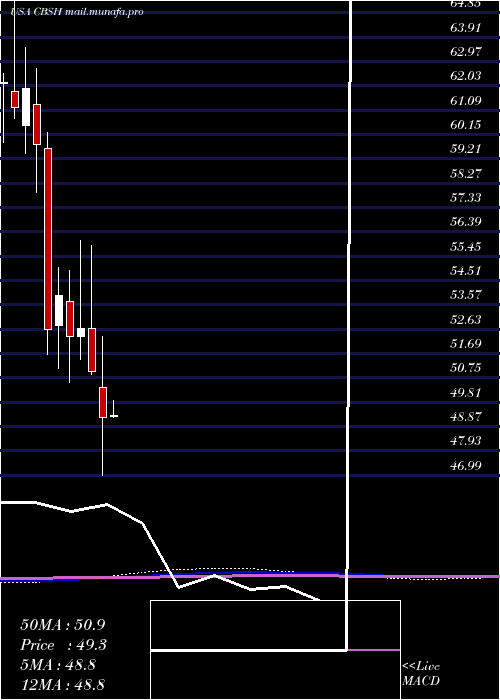Select the 63.91 price axis label
The width and height of the screenshot is (500, 700).
467,28
